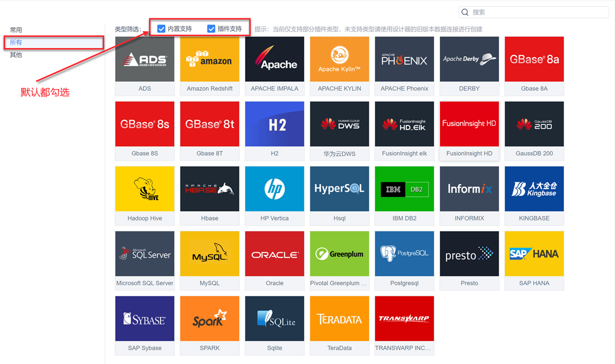Open the Huawei Cloud DWS tile
This screenshot has width=615, height=364.
[339, 131]
